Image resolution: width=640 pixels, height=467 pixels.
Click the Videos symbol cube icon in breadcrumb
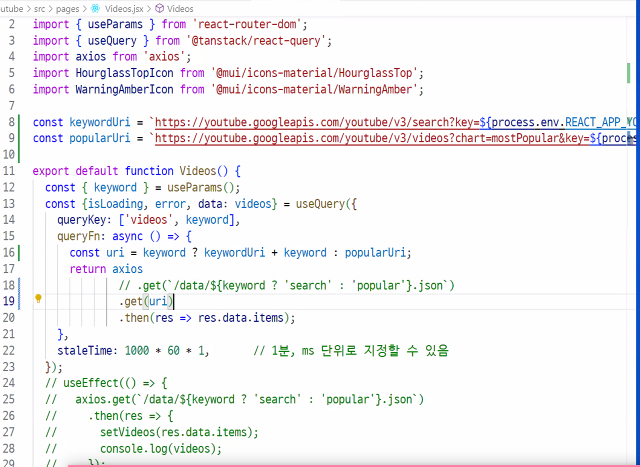[x=160, y=8]
